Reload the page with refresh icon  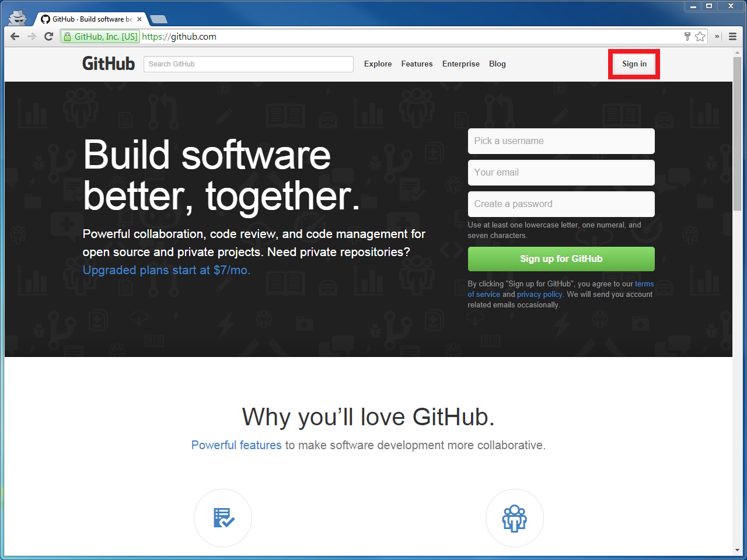click(49, 36)
